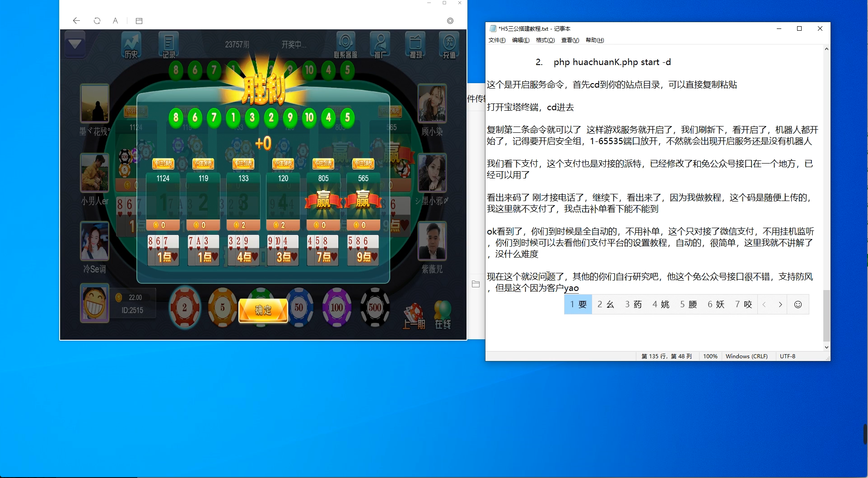The height and width of the screenshot is (478, 868).
Task: Open the 历史 history icon in game
Action: pos(131,45)
